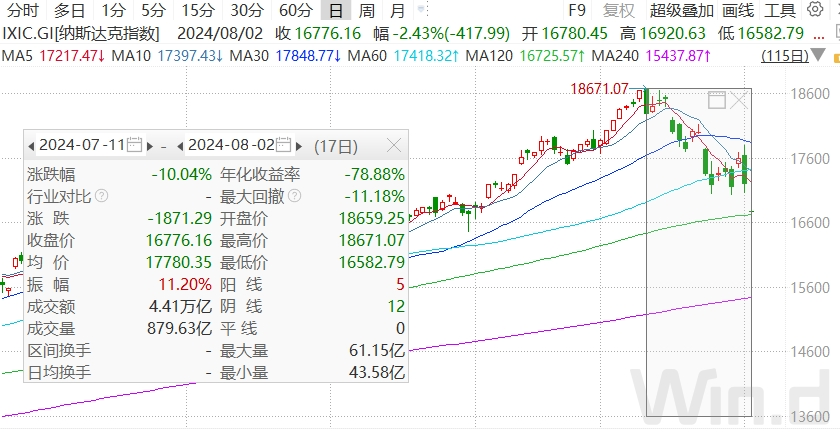840x435 pixels.
Task: Click the 18600 price axis label
Action: pyautogui.click(x=810, y=94)
